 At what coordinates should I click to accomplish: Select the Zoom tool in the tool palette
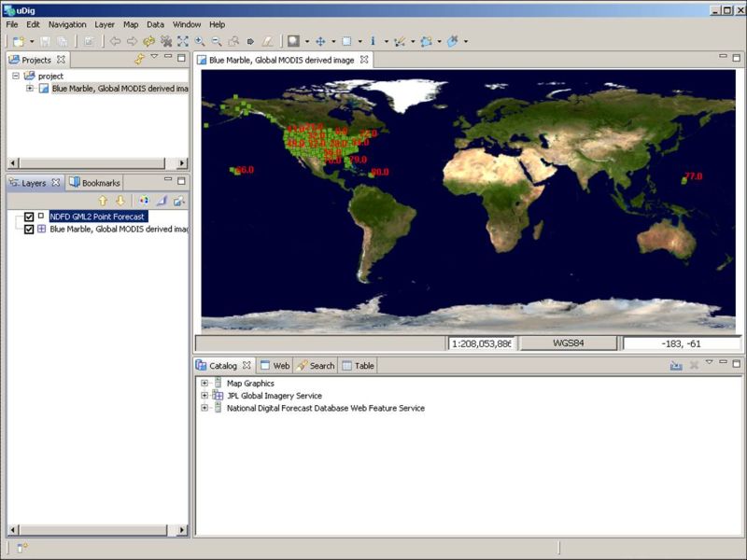293,41
